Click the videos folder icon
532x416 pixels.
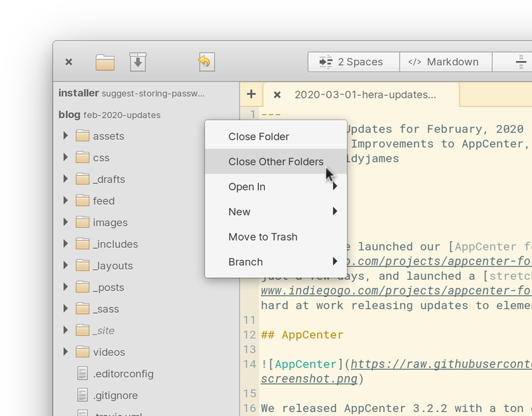coord(82,352)
